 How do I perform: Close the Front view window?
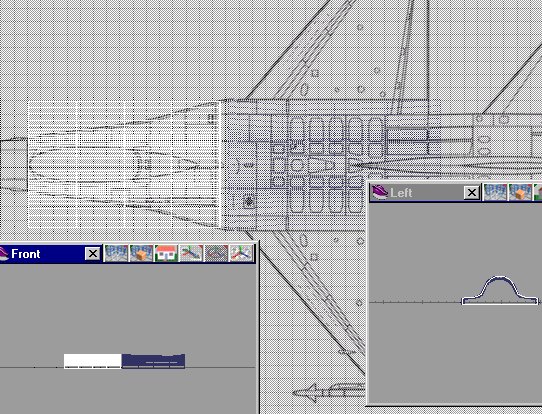pos(93,254)
